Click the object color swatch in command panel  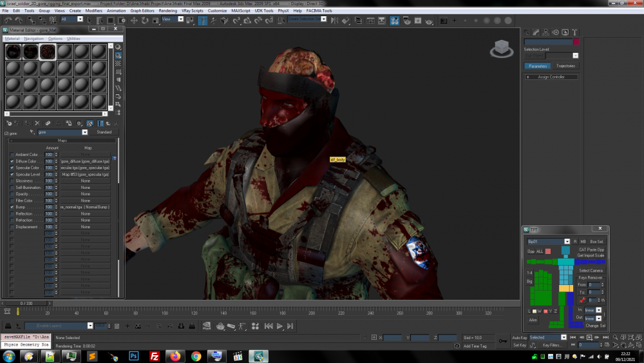tap(576, 42)
